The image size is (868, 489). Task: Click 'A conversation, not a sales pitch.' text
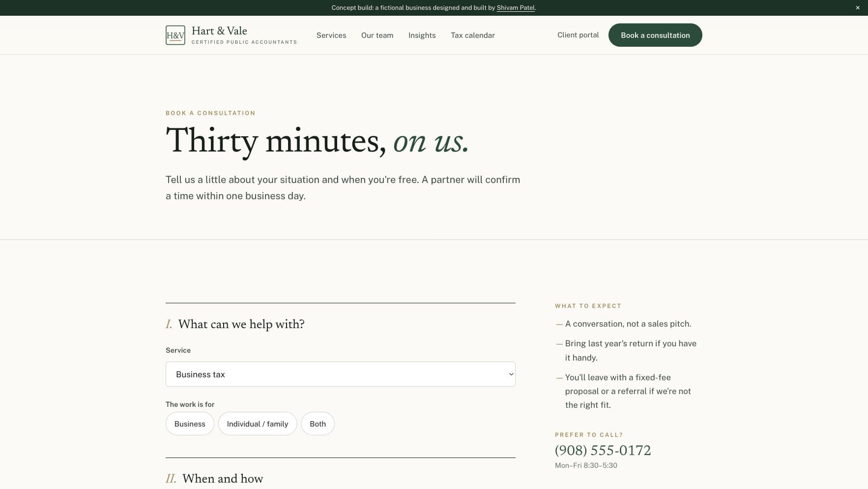628,324
